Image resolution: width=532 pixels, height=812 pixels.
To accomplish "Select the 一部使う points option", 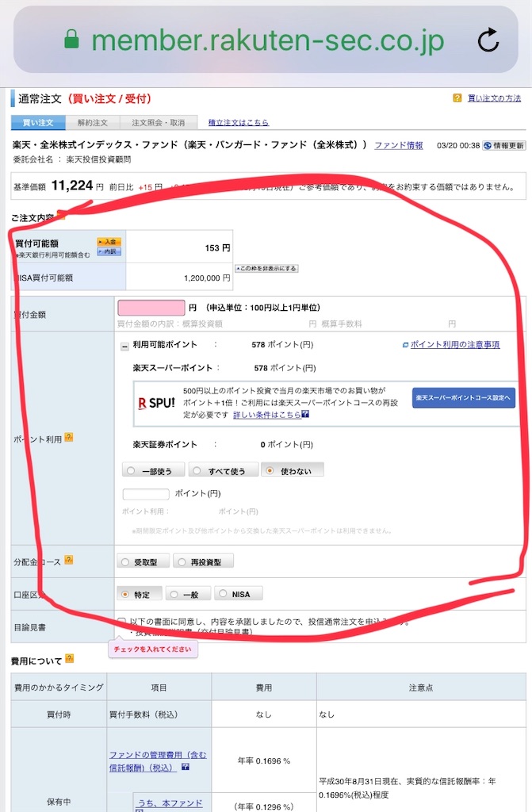I will tap(155, 471).
